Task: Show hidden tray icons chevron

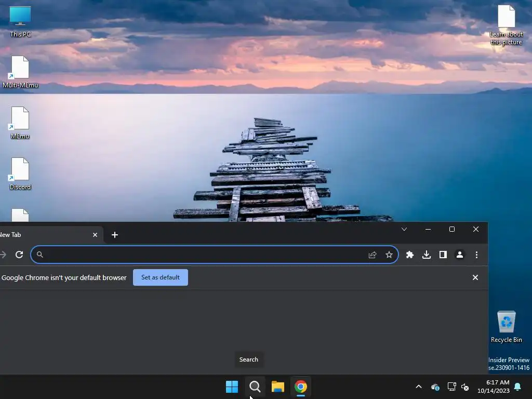Action: coord(419,387)
